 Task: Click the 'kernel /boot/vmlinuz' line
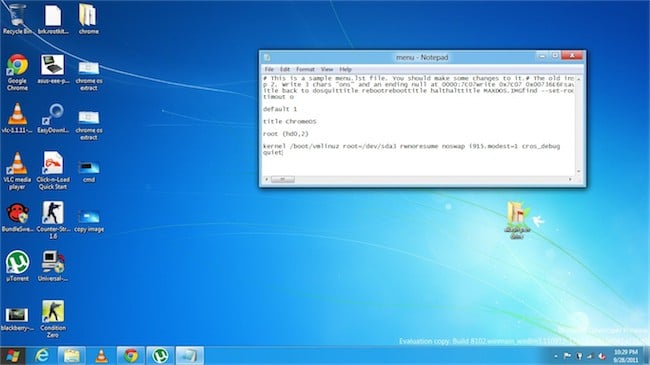pyautogui.click(x=411, y=146)
